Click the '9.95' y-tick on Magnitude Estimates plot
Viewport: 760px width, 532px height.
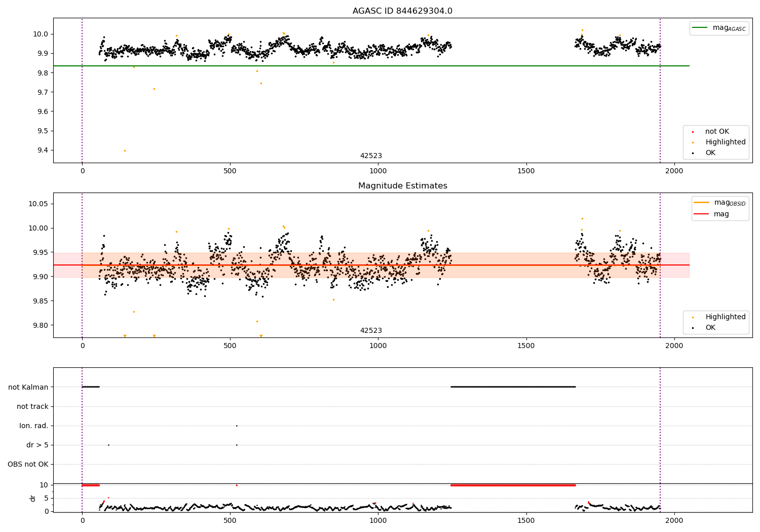pyautogui.click(x=41, y=252)
